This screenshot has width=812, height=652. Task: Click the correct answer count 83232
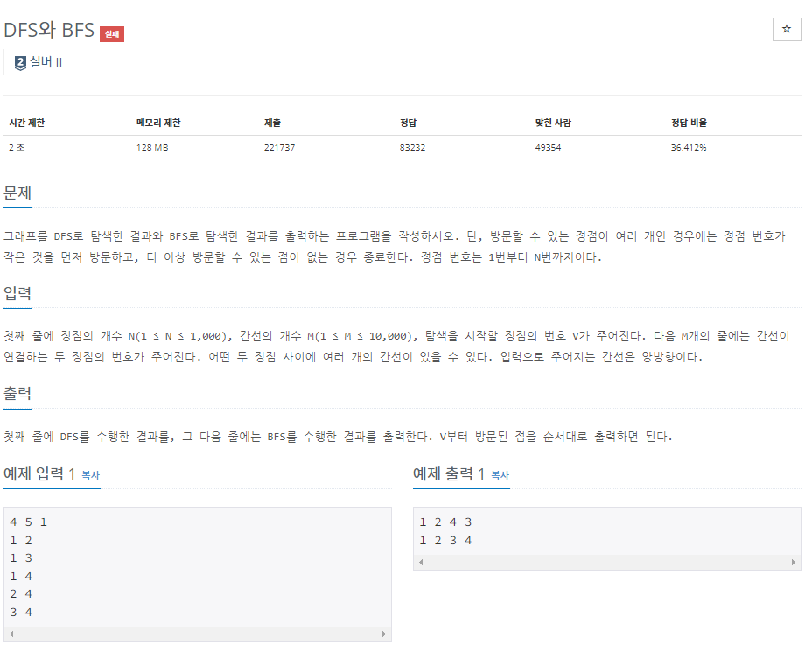412,147
